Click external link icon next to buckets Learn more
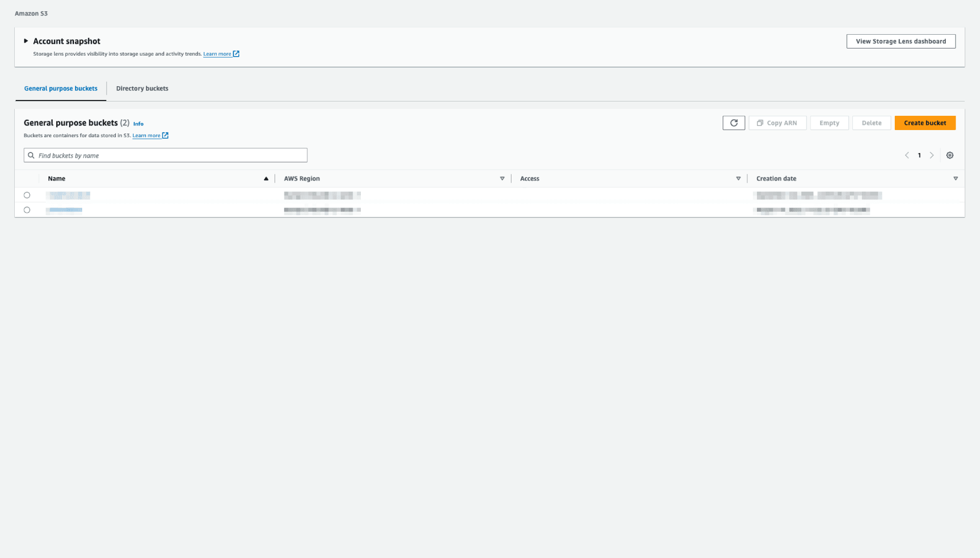Screen dimensions: 980x558 coord(165,136)
